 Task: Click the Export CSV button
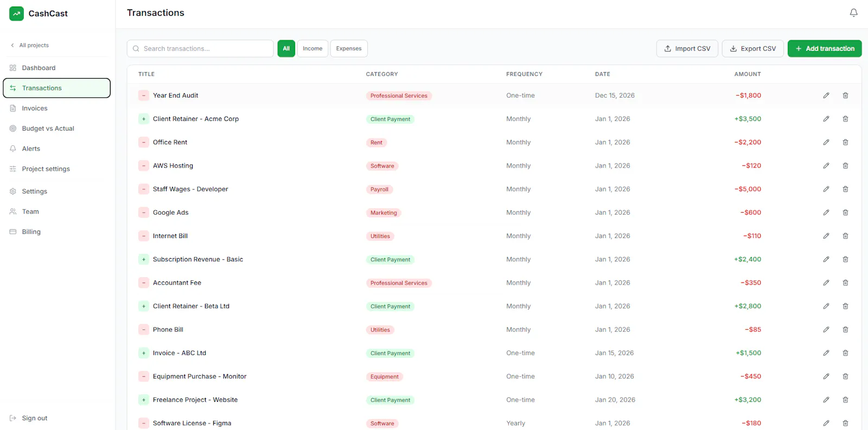[753, 48]
